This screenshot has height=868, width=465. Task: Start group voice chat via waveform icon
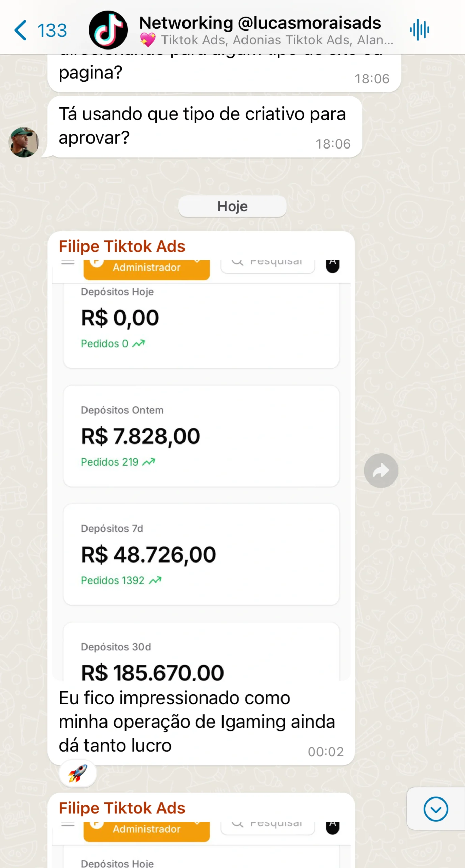420,30
